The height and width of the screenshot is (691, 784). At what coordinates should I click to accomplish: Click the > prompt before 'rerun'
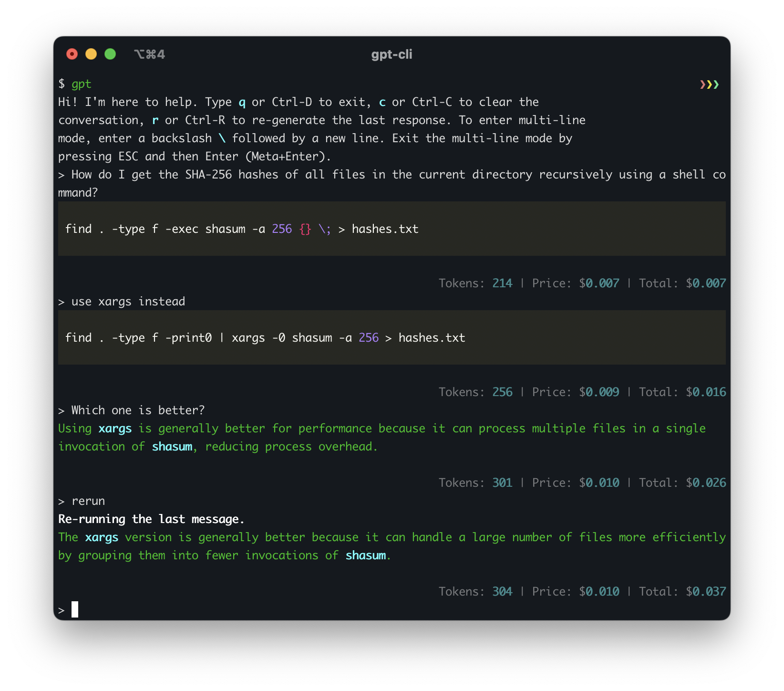tap(61, 501)
